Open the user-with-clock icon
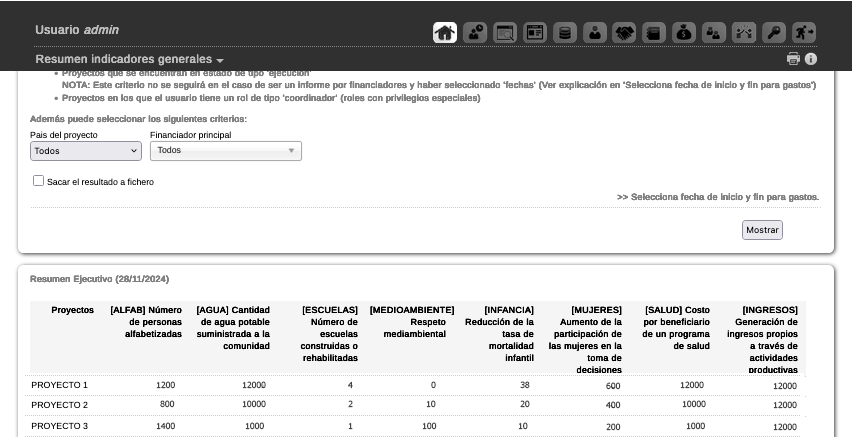Image resolution: width=852 pixels, height=437 pixels. click(475, 33)
